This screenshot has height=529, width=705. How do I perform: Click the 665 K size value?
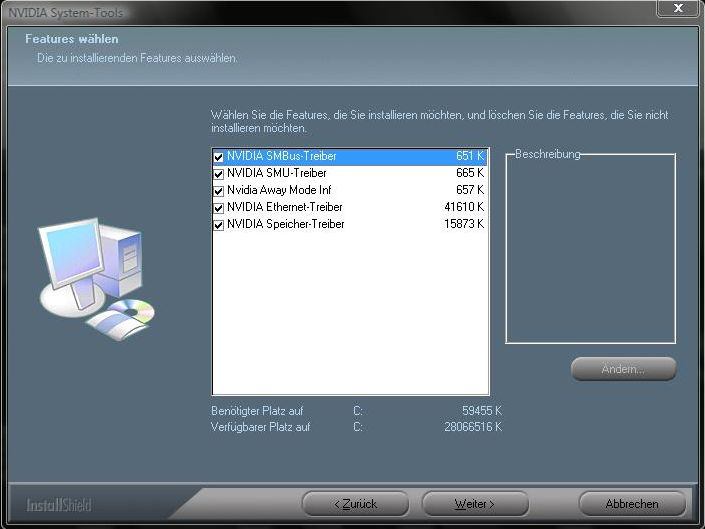coord(470,173)
